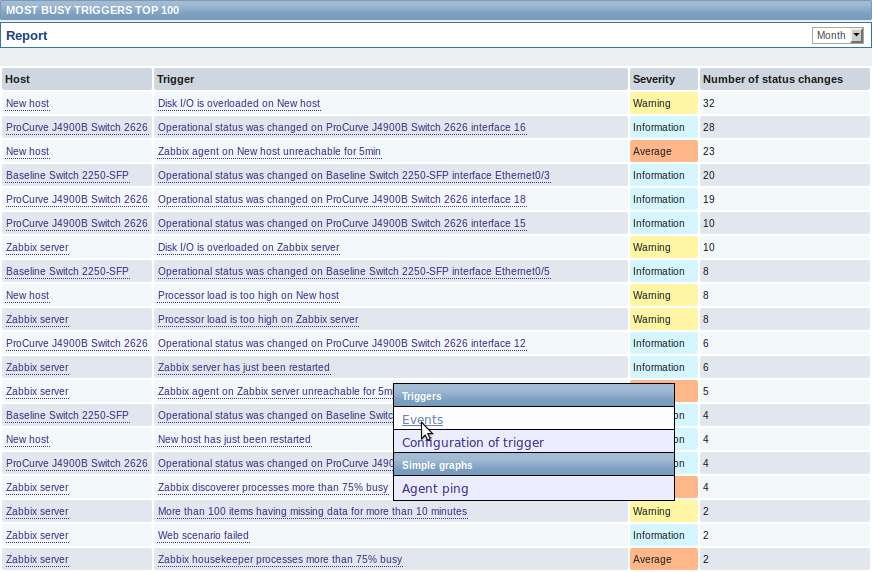Click 'Disk I/O is overloaded on New host' trigger
The image size is (872, 572).
click(x=238, y=104)
